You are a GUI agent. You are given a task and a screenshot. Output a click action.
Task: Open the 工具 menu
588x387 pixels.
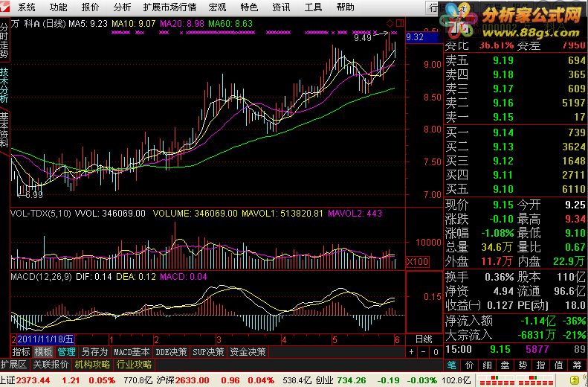(313, 7)
